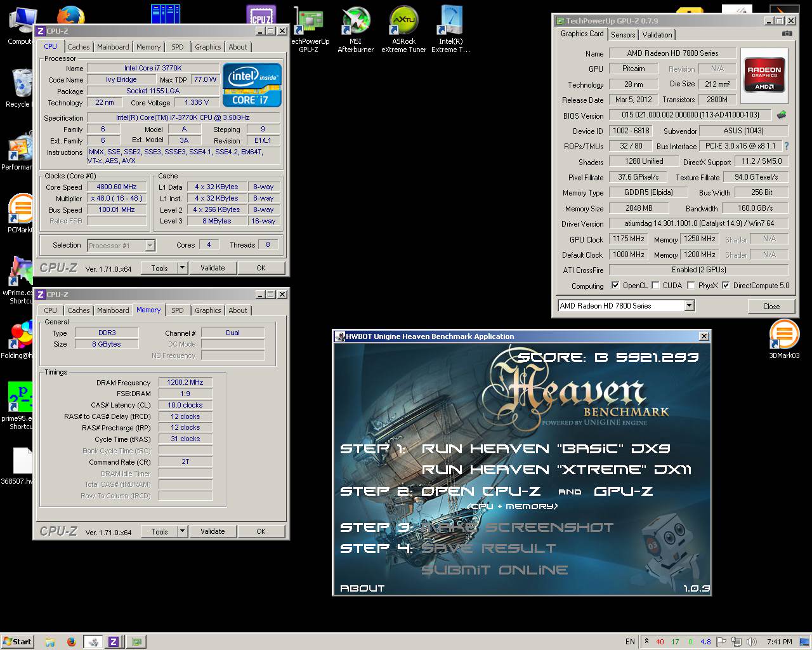The width and height of the screenshot is (812, 650).
Task: Toggle the DirectCompute 5.0 checkbox
Action: (726, 286)
